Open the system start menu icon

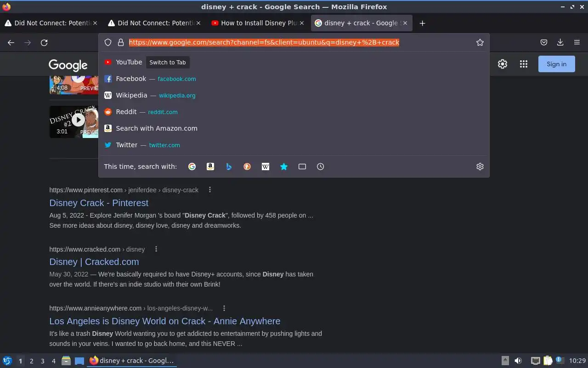click(7, 361)
